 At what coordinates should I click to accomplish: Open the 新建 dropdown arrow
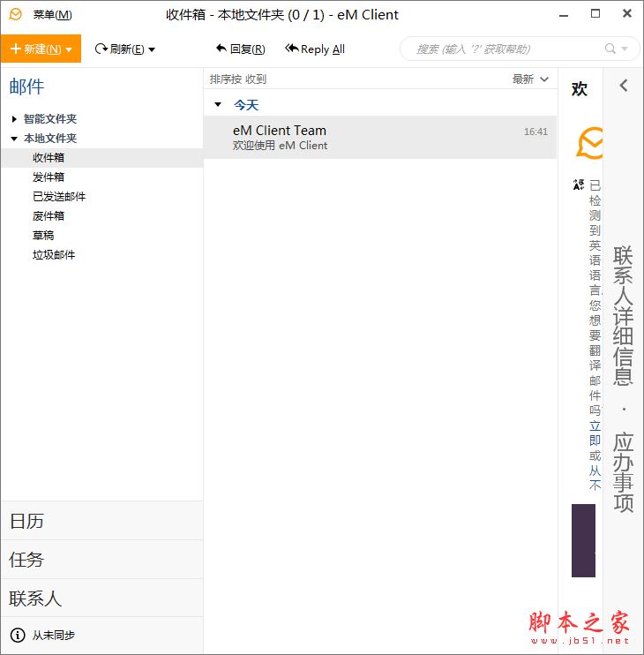(x=69, y=49)
